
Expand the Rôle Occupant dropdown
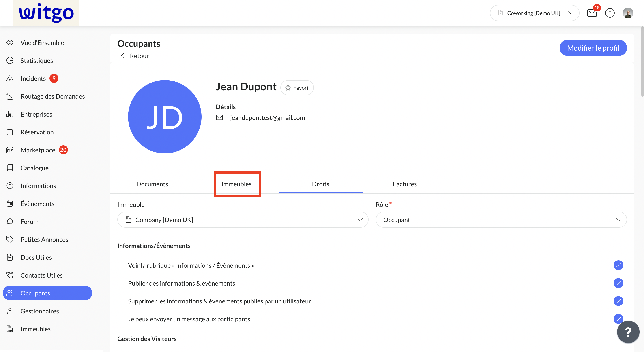501,220
